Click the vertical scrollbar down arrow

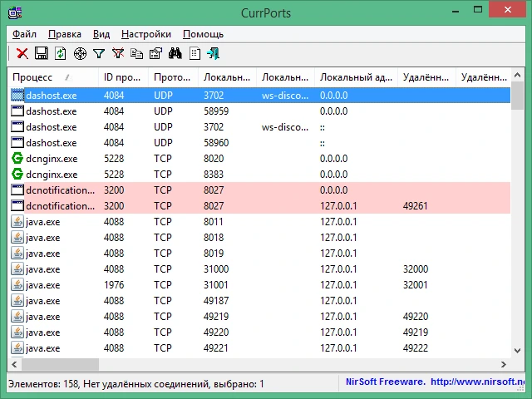coord(517,351)
